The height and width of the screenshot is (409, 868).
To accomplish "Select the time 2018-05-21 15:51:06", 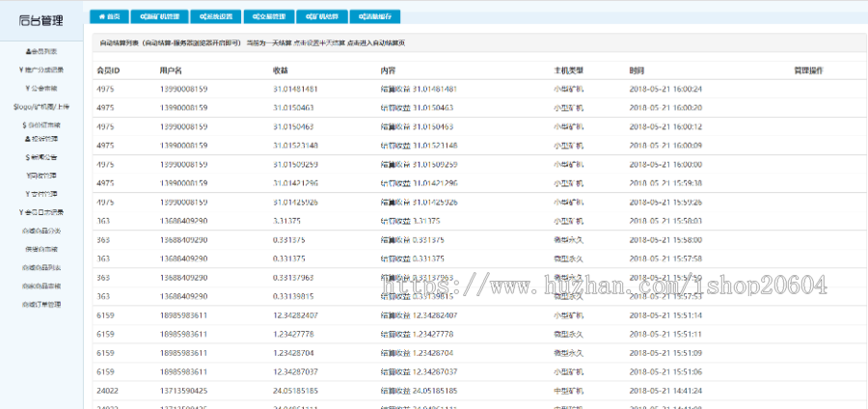I will point(665,372).
